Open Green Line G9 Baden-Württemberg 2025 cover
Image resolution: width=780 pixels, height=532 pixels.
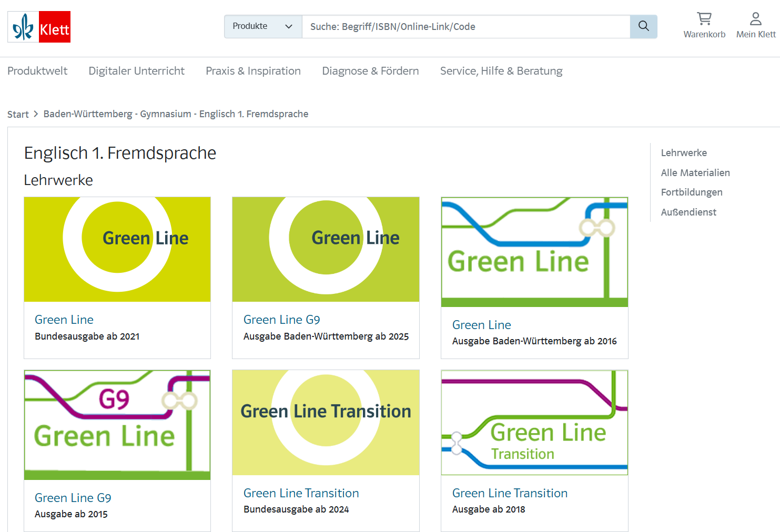tap(326, 249)
